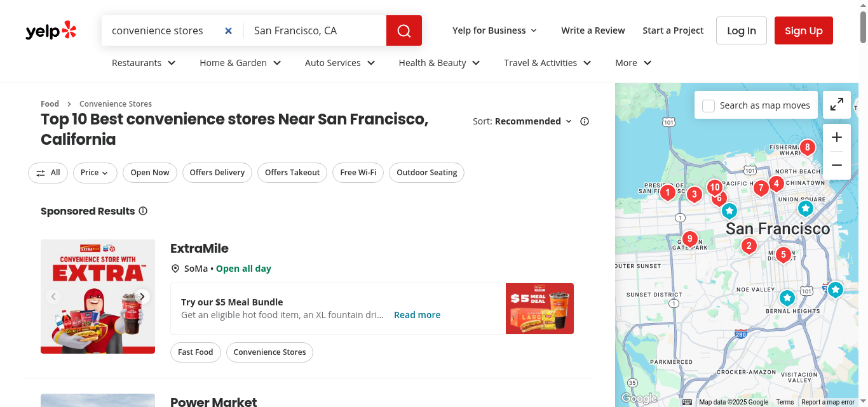This screenshot has height=407, width=868.
Task: Open the Sort Recommended dropdown
Action: coord(533,121)
